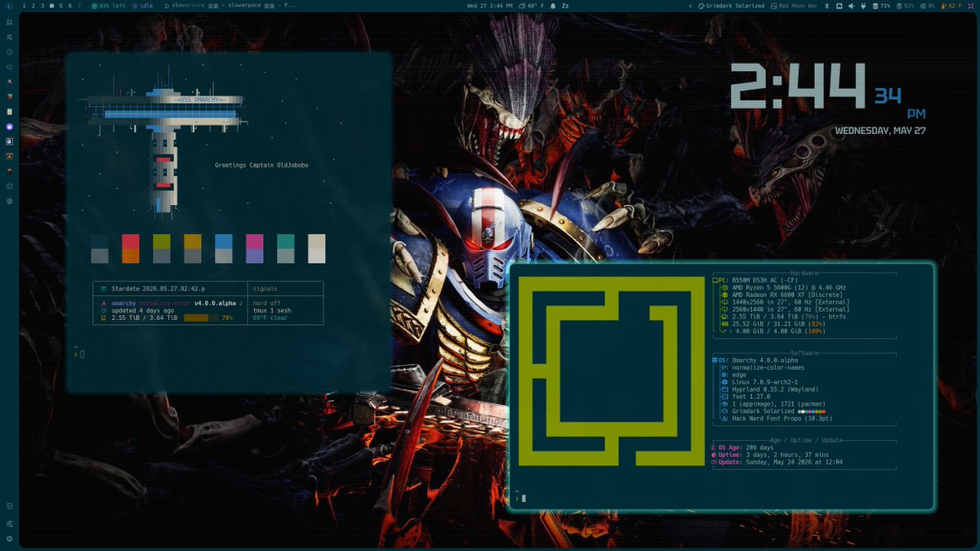980x551 pixels.
Task: Click 'tmux 1 sesh' in signals column
Action: pyautogui.click(x=272, y=310)
